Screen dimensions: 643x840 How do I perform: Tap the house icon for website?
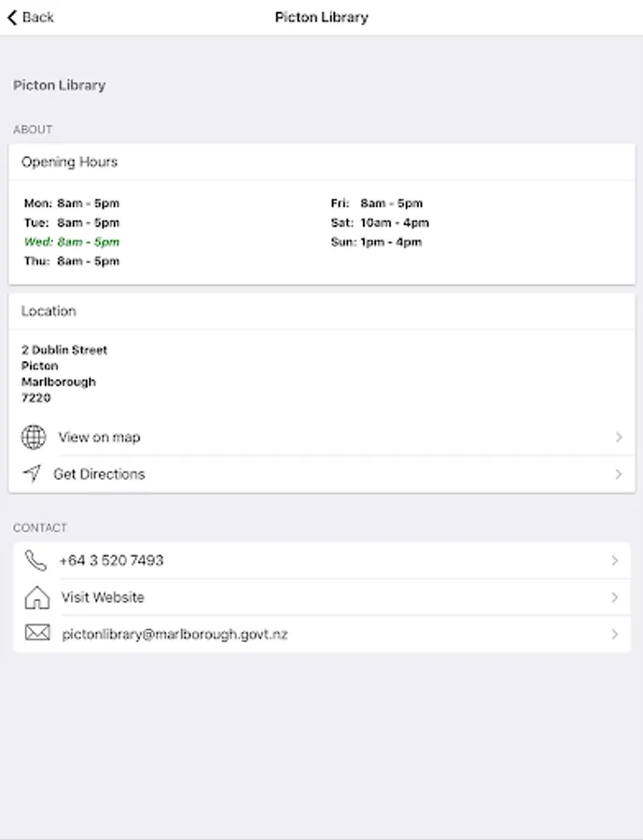36,597
